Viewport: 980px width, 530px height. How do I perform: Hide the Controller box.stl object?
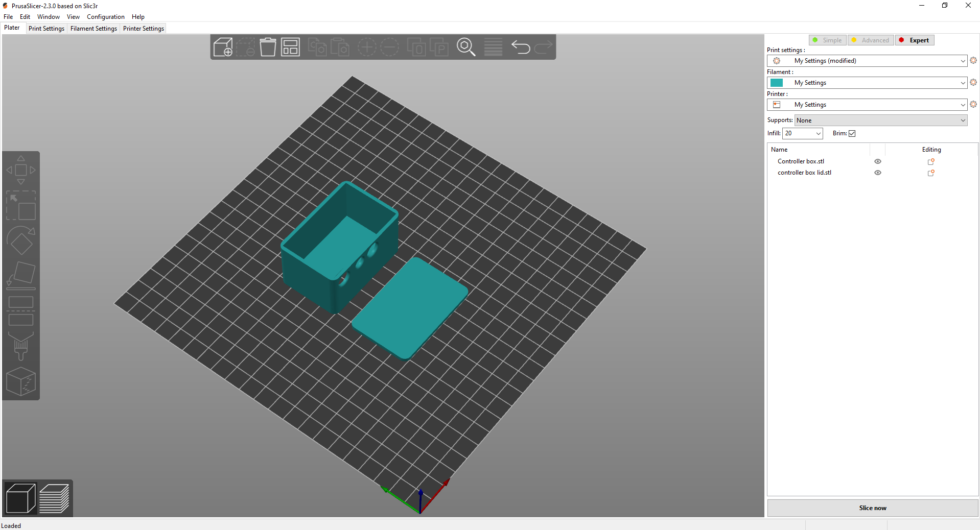pyautogui.click(x=878, y=161)
